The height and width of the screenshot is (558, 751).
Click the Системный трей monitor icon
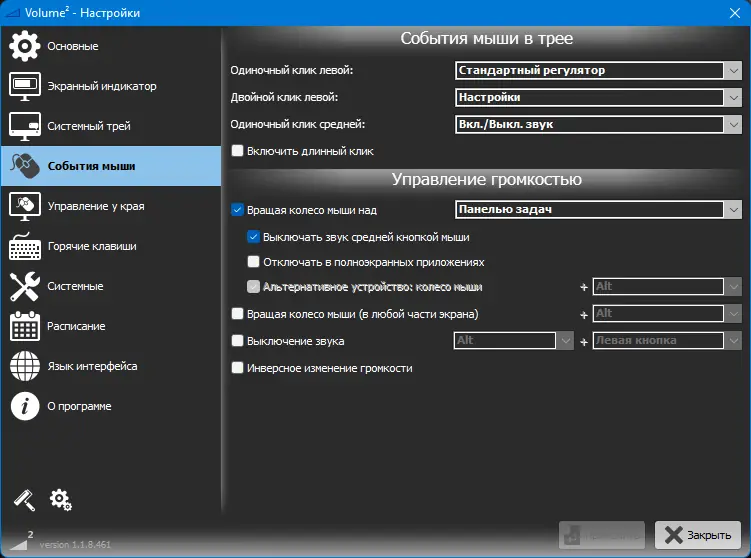pyautogui.click(x=24, y=126)
